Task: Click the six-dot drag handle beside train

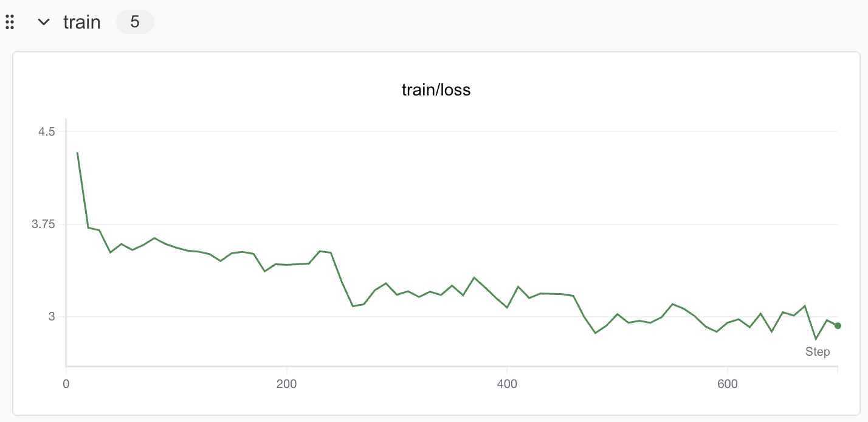Action: click(9, 22)
